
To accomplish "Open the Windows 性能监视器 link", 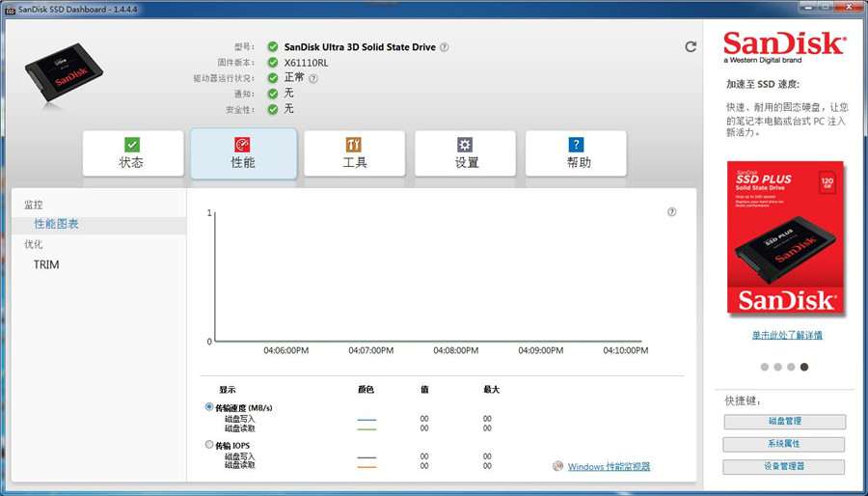I will [609, 467].
